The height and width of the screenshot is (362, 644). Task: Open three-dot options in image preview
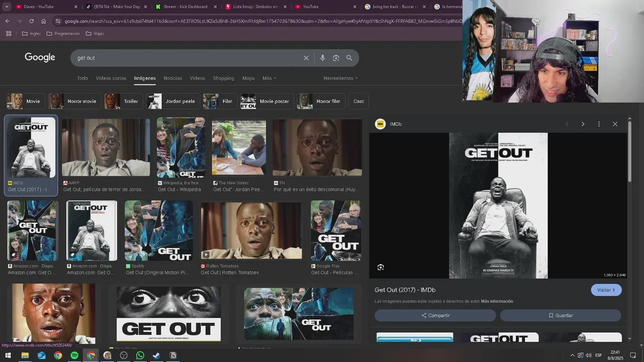pos(599,124)
